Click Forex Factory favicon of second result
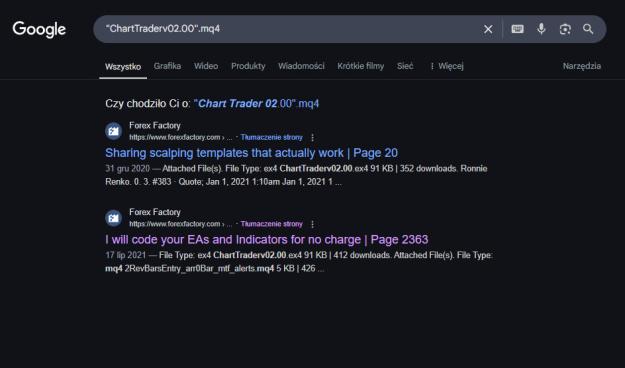The width and height of the screenshot is (625, 368). click(114, 218)
